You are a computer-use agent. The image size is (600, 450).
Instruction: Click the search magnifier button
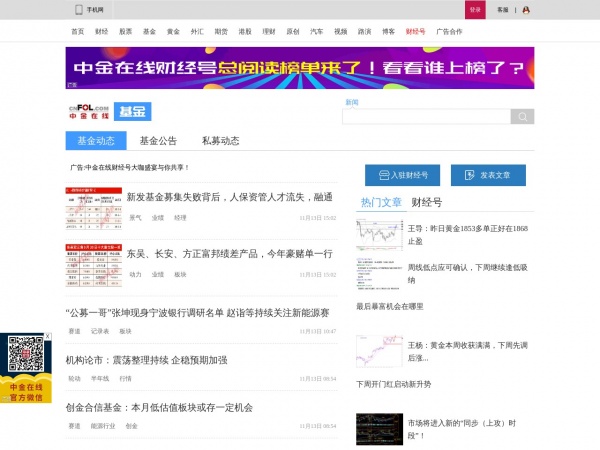click(x=522, y=117)
